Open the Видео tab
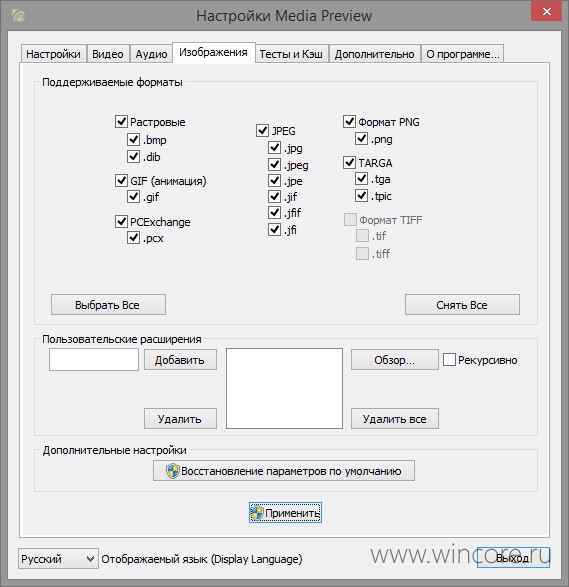 (108, 54)
